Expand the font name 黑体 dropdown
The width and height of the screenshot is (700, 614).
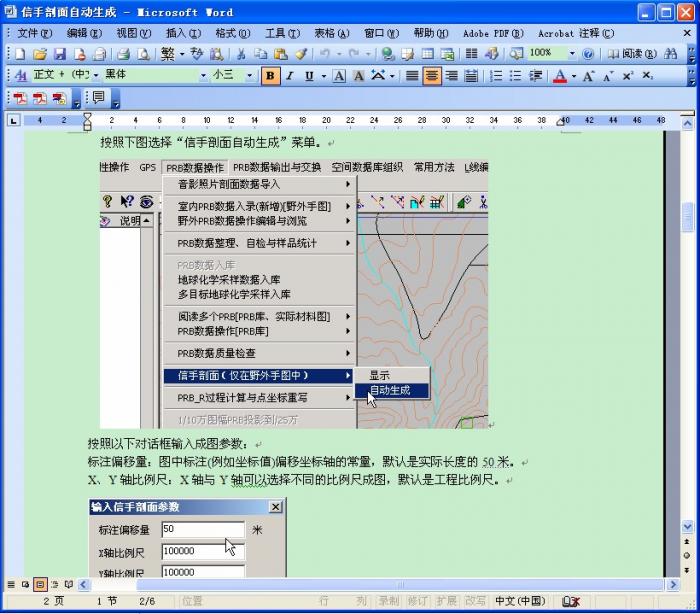203,75
